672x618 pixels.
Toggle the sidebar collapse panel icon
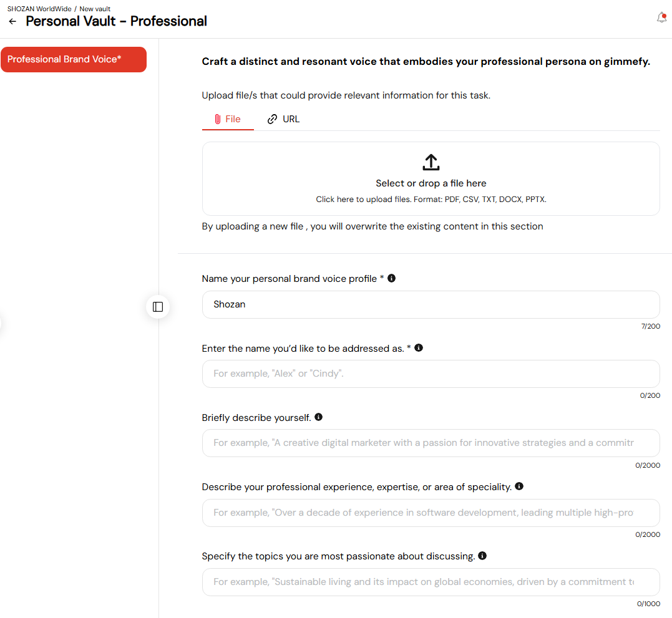(158, 307)
